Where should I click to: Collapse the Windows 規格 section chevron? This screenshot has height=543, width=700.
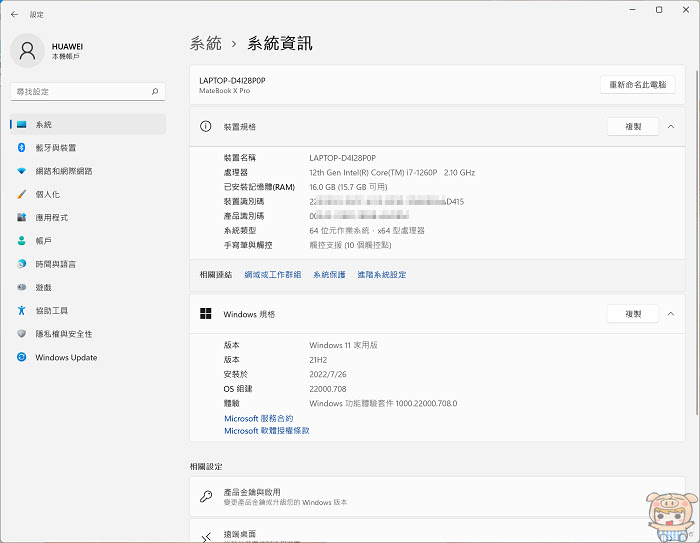click(671, 314)
